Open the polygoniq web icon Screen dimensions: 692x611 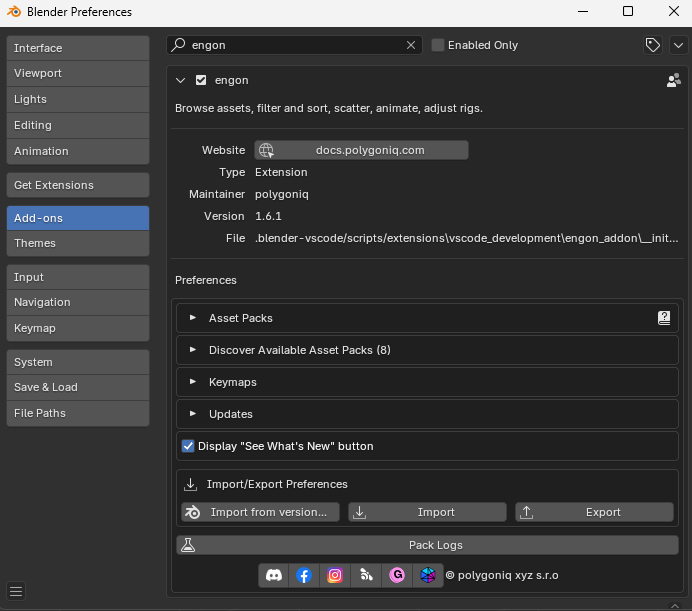coord(428,575)
